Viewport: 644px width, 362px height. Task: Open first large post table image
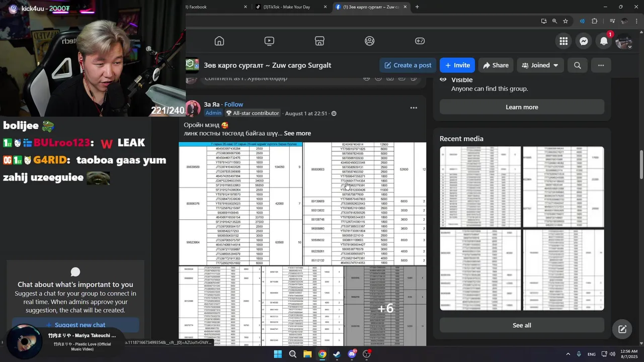240,204
